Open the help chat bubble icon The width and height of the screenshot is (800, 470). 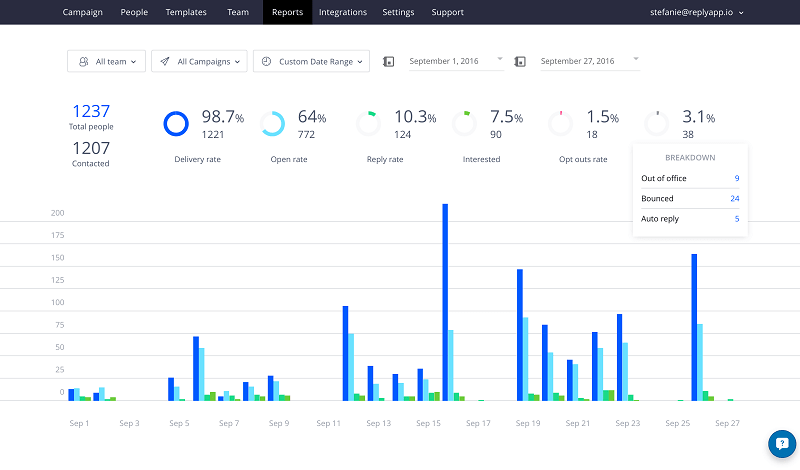pos(780,443)
